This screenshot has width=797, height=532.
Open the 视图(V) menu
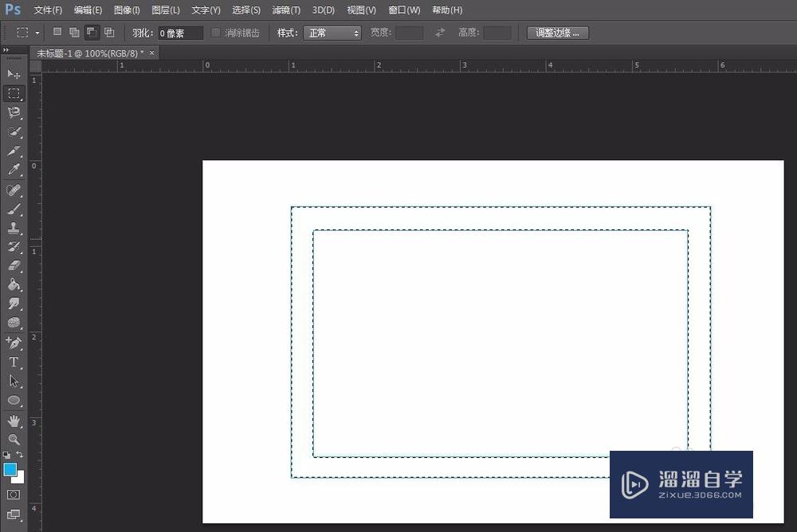pos(361,10)
